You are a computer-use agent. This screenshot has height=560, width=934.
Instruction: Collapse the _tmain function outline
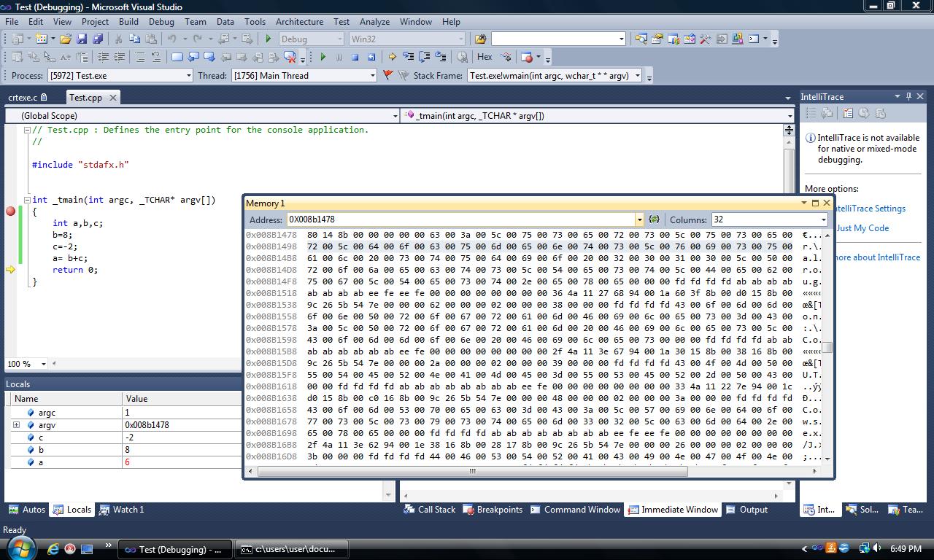tap(27, 200)
